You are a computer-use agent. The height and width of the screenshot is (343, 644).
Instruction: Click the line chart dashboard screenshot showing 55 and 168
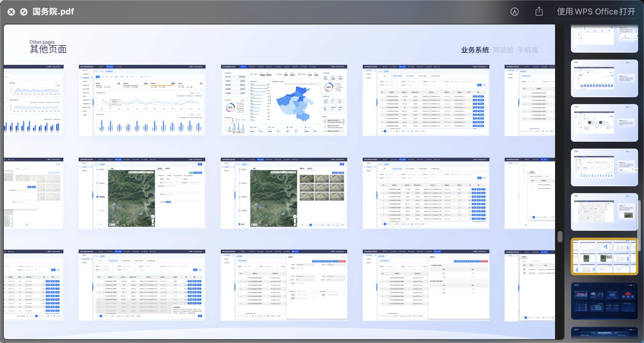[x=142, y=100]
